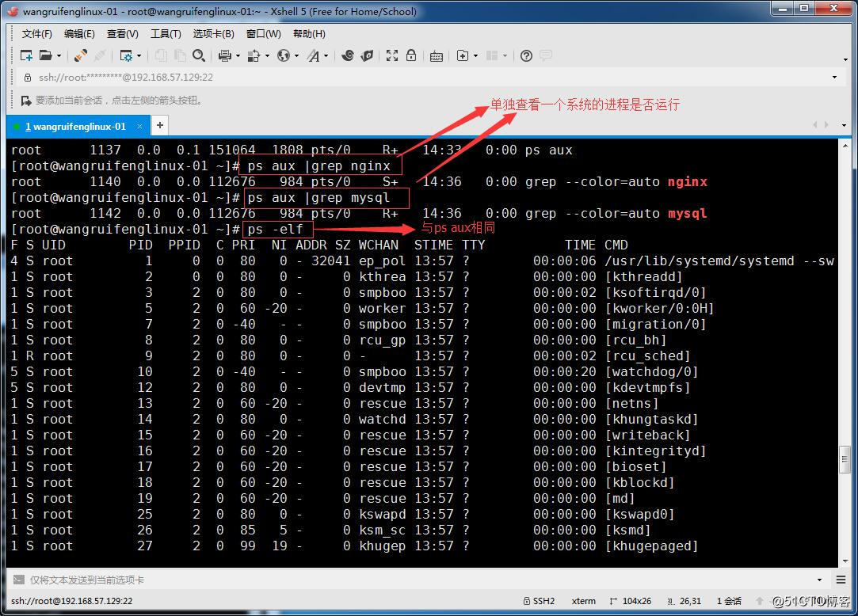This screenshot has height=616, width=858.
Task: Expand the Font dropdown arrow
Action: [326, 55]
